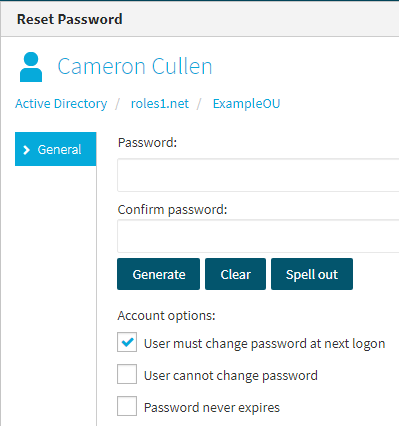Go to the ExampleOU breadcrumb link

click(x=246, y=104)
